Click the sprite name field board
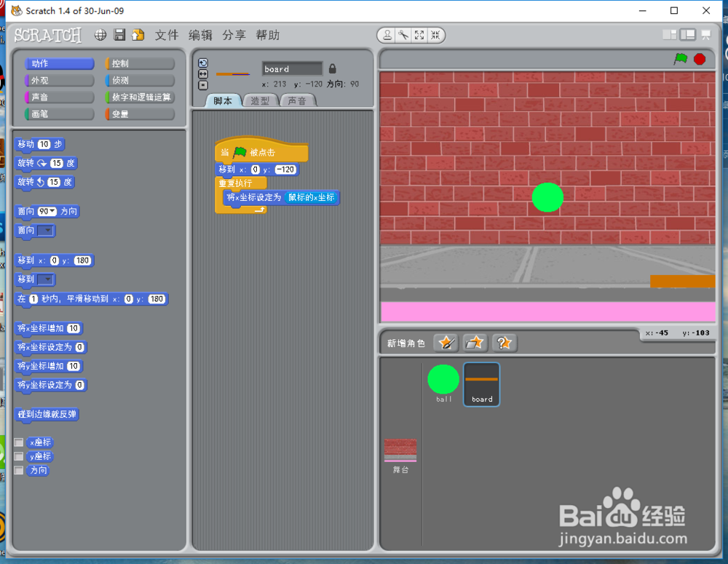728x564 pixels. 292,68
